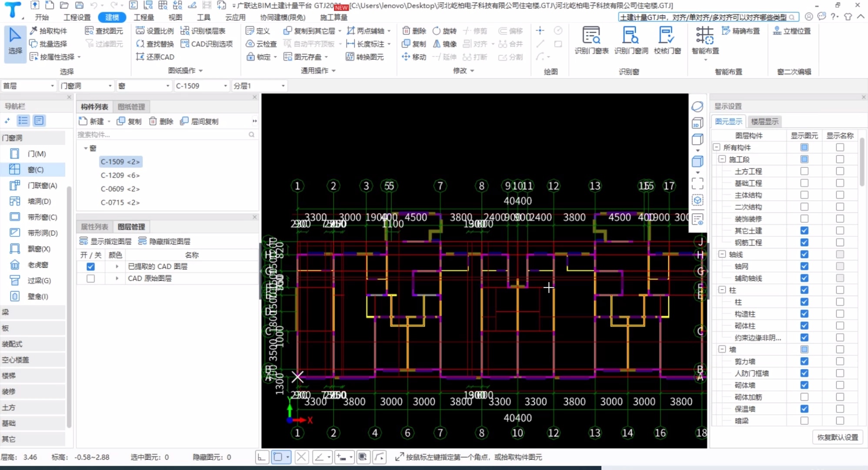The image size is (868, 470).
Task: Uncheck 已提取的 CAD 图层 checkbox
Action: point(90,266)
